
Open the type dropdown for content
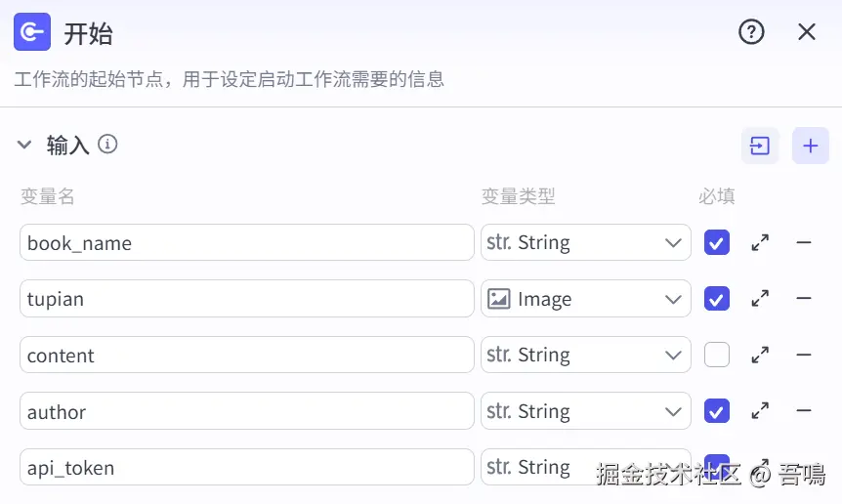click(585, 356)
